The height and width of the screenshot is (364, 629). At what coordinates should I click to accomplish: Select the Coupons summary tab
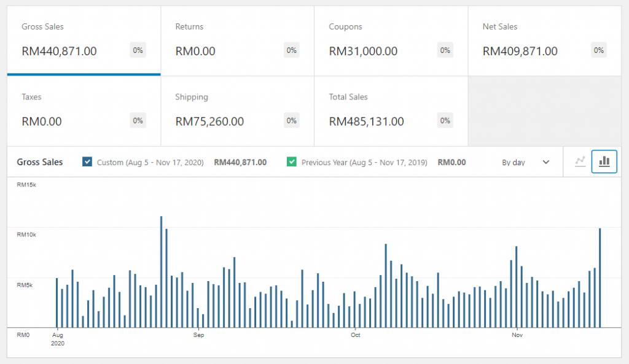pyautogui.click(x=391, y=41)
